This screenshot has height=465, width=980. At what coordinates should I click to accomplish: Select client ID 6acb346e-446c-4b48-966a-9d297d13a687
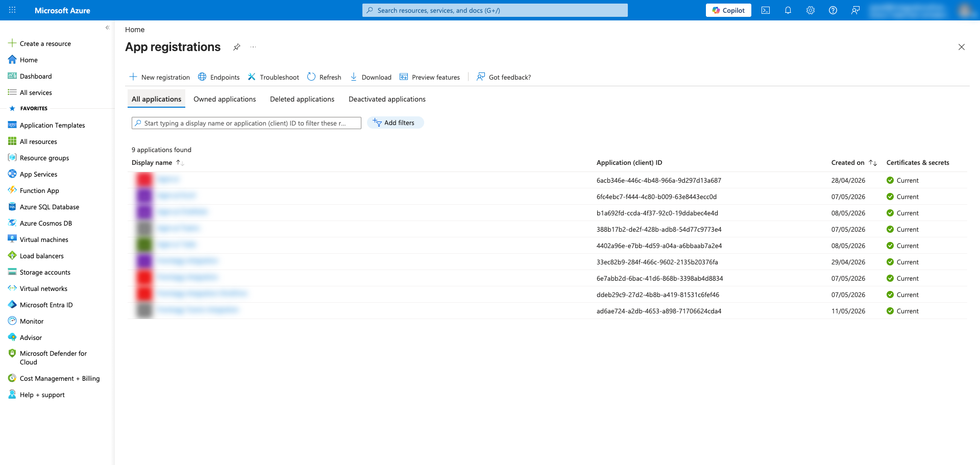click(659, 180)
